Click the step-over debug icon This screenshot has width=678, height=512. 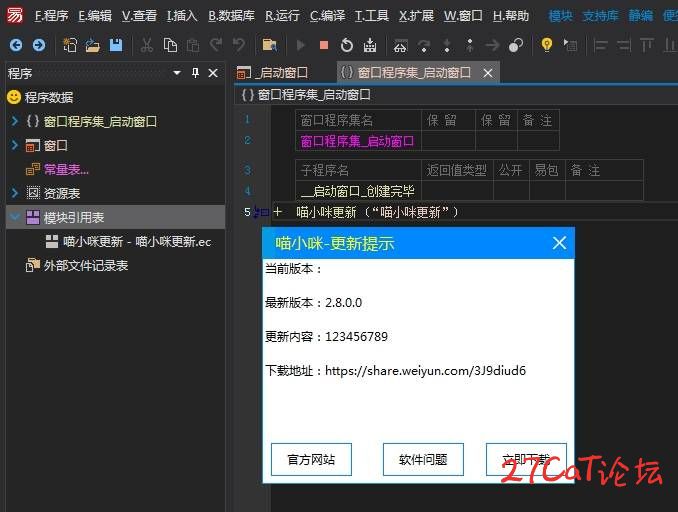coord(424,45)
